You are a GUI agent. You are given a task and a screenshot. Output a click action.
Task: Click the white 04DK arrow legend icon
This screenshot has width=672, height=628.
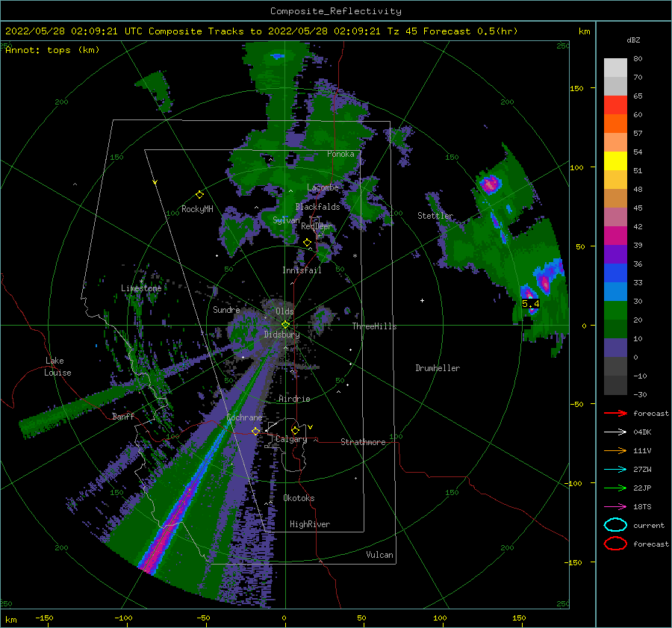tap(615, 432)
